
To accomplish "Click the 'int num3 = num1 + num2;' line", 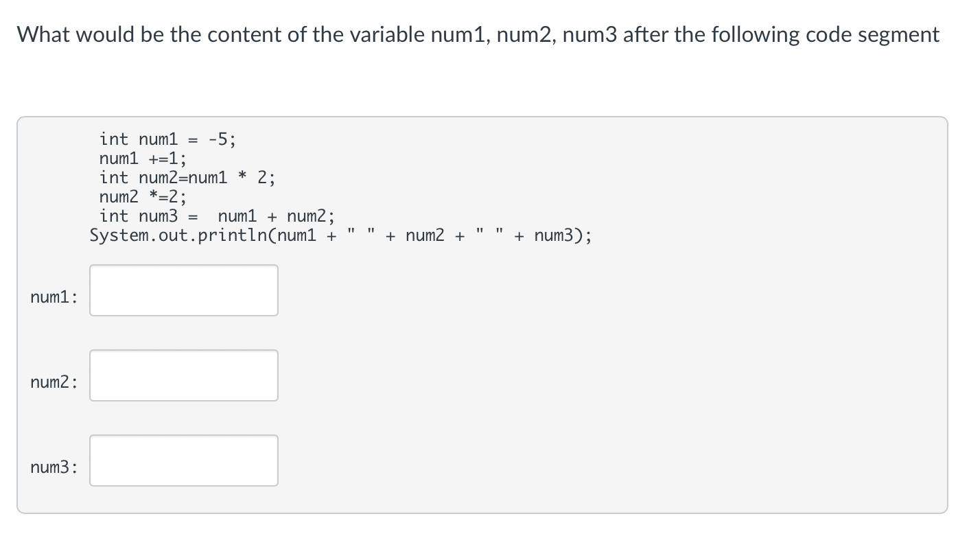I will coord(218,217).
